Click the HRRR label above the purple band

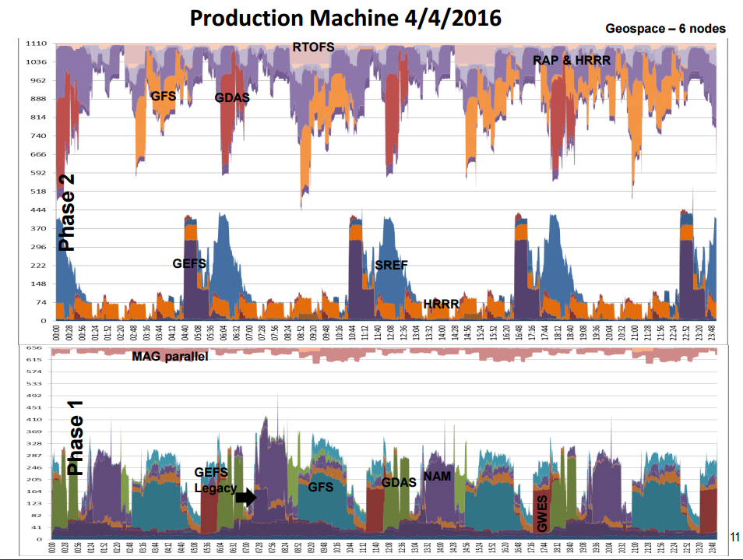[x=441, y=302]
